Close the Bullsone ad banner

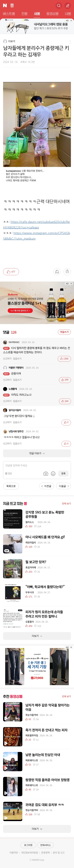pos(71,284)
